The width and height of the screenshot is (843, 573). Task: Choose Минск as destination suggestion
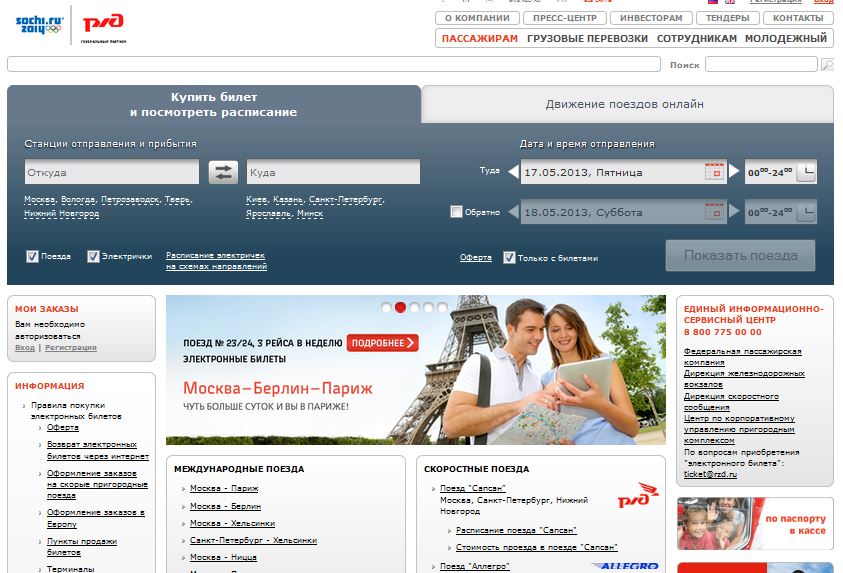(x=310, y=213)
